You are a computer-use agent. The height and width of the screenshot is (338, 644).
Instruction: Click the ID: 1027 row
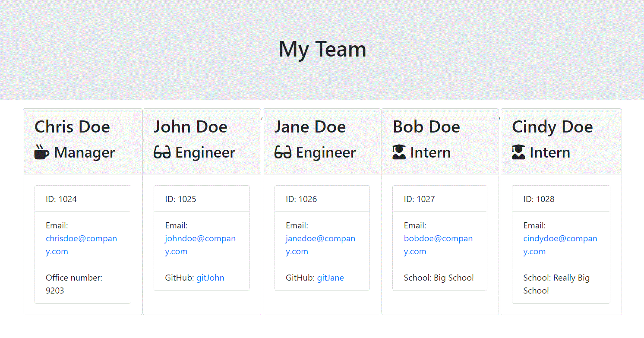pos(440,199)
